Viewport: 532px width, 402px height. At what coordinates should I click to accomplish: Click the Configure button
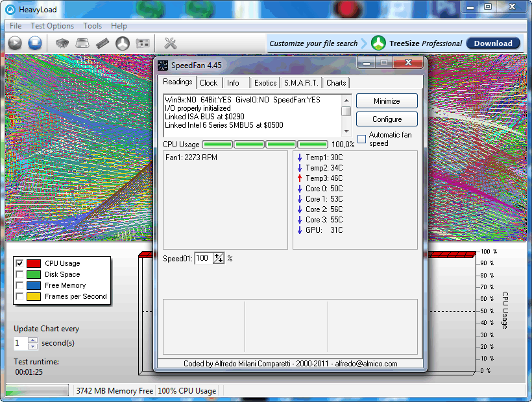pos(387,119)
